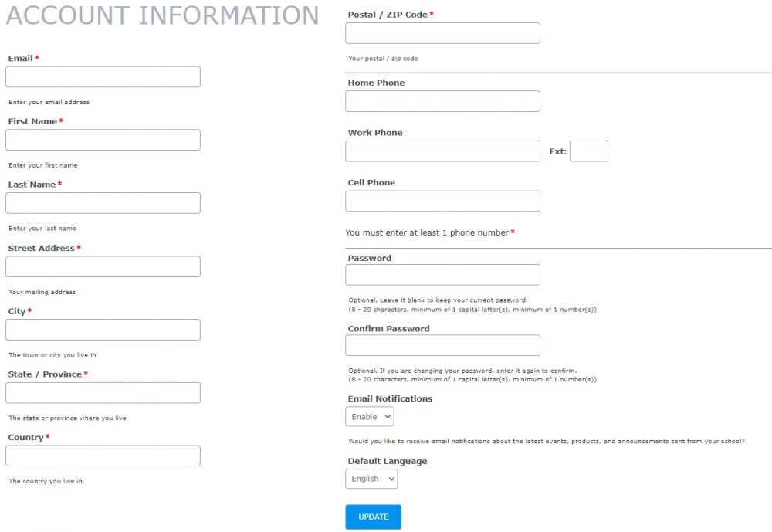Click the Home Phone input field
The height and width of the screenshot is (532, 772).
[x=442, y=100]
